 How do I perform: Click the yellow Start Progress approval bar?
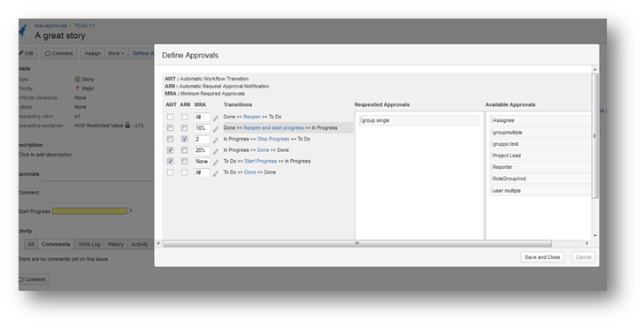90,211
